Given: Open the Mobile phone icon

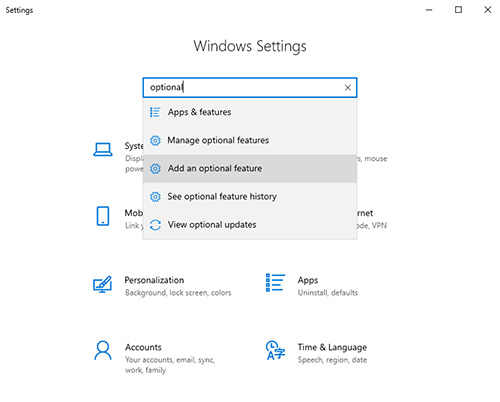Looking at the screenshot, I should tap(103, 216).
